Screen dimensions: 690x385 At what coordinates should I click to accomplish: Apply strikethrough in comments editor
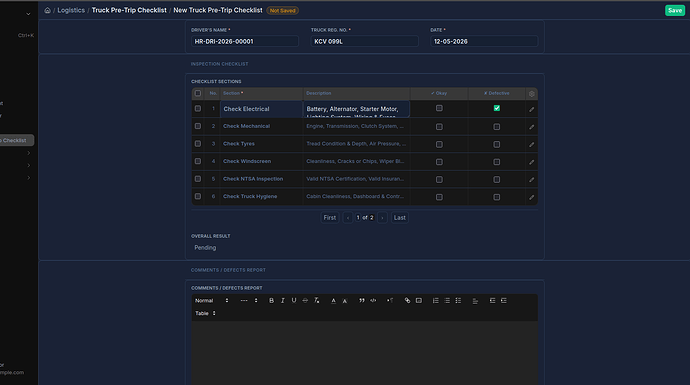tap(305, 301)
